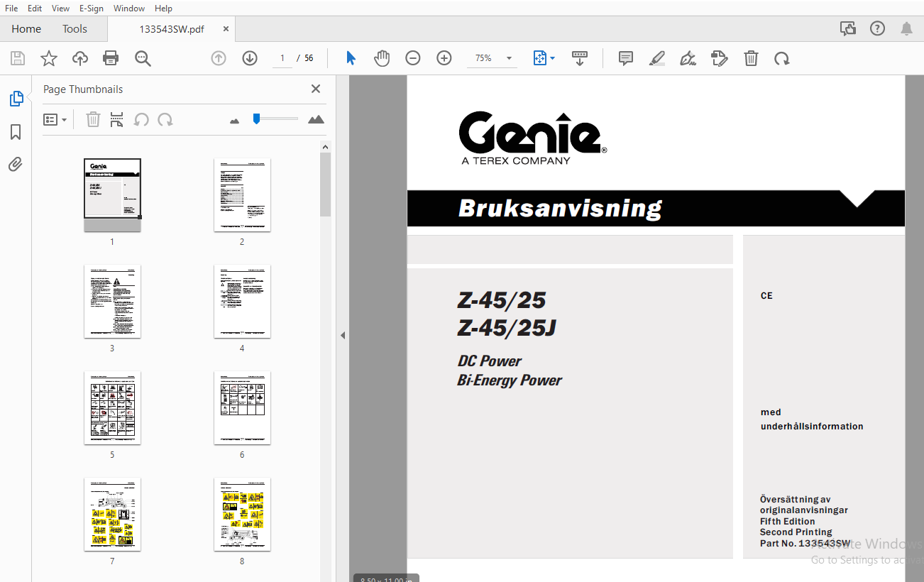Image resolution: width=924 pixels, height=582 pixels.
Task: Open the Edit menu
Action: coord(35,9)
